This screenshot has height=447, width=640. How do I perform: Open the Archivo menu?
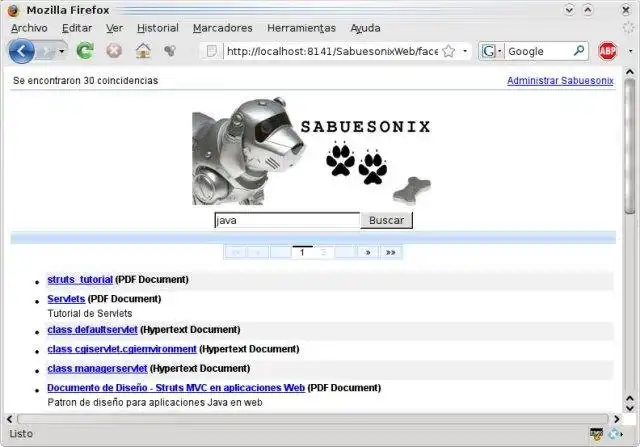(x=29, y=28)
